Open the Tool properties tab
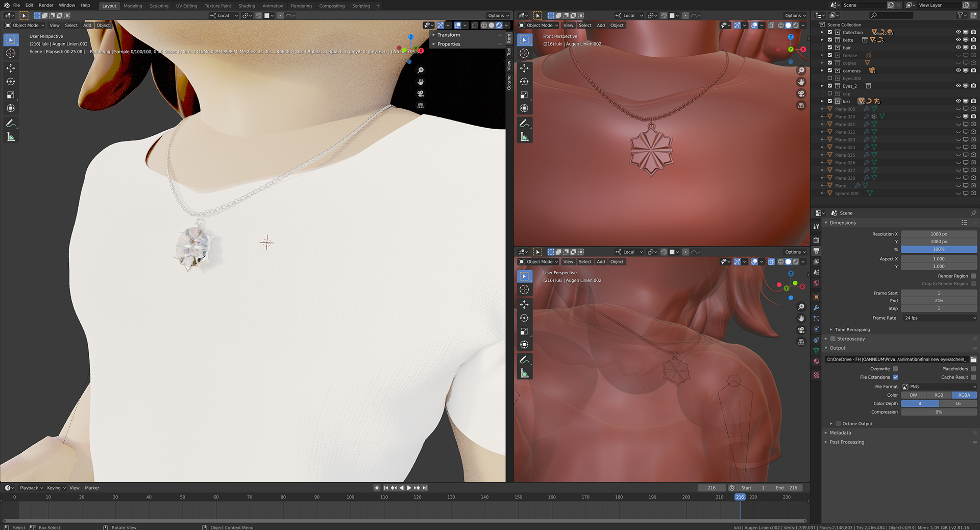The image size is (980, 530). tap(816, 226)
